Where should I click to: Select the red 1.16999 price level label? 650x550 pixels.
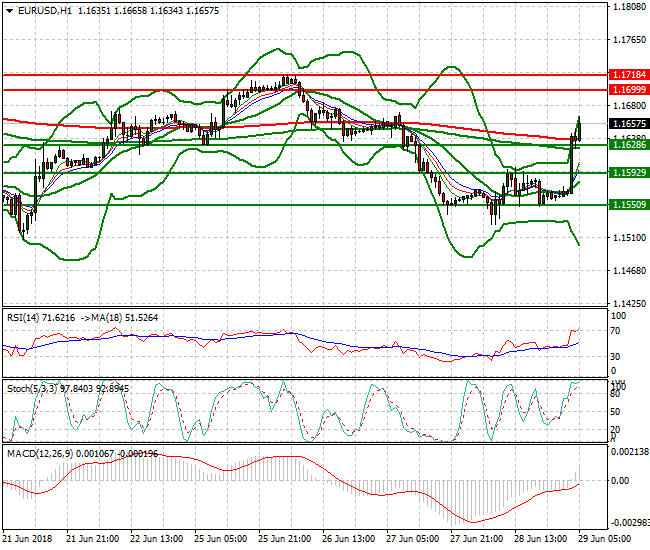tap(629, 90)
